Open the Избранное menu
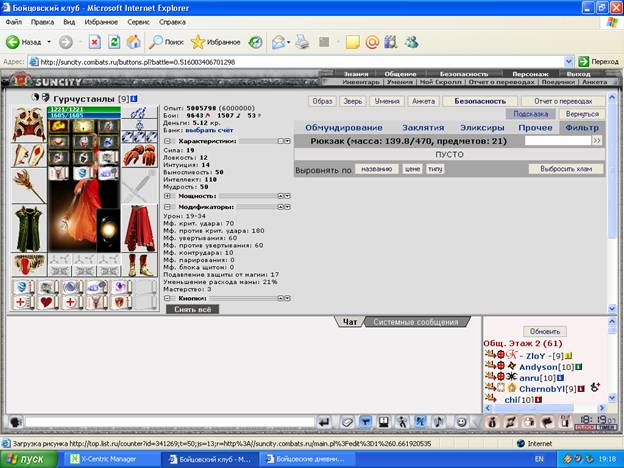Screen dimensions: 624x468 coord(101,22)
